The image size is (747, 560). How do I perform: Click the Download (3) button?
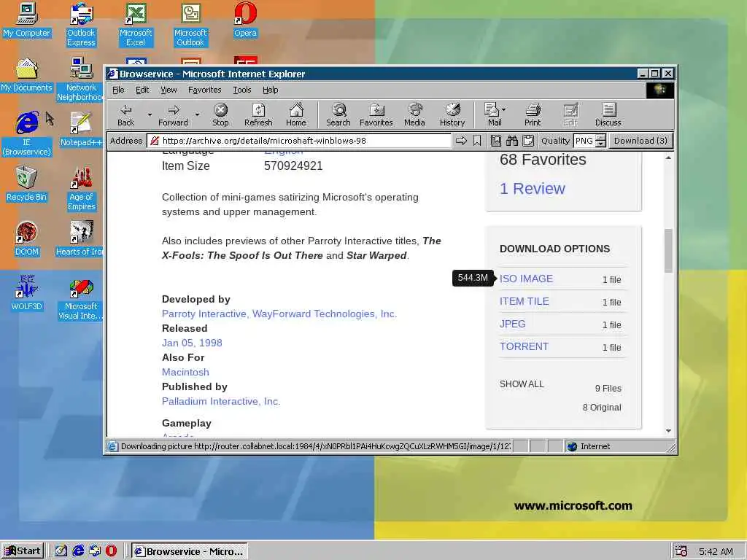click(640, 141)
